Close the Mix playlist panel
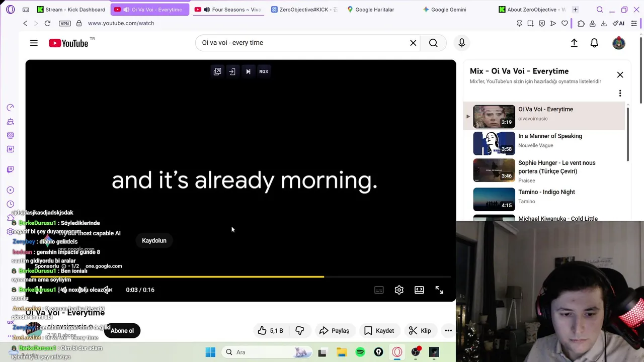The image size is (644, 362). point(620,75)
